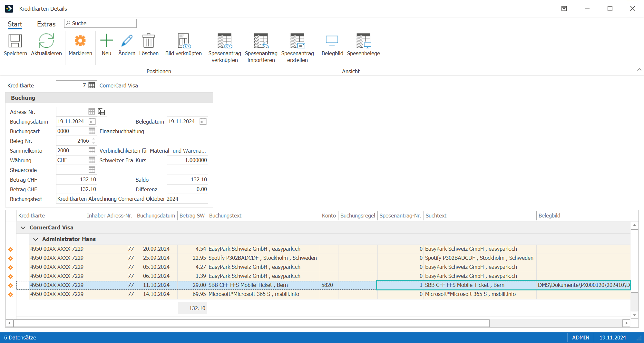Collapse the Administrator Hans group

35,239
